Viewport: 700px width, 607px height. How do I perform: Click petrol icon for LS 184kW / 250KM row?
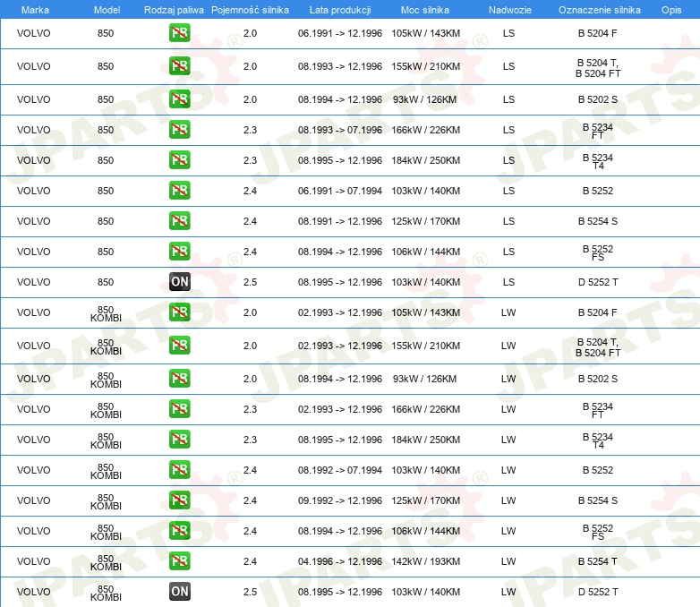click(179, 160)
